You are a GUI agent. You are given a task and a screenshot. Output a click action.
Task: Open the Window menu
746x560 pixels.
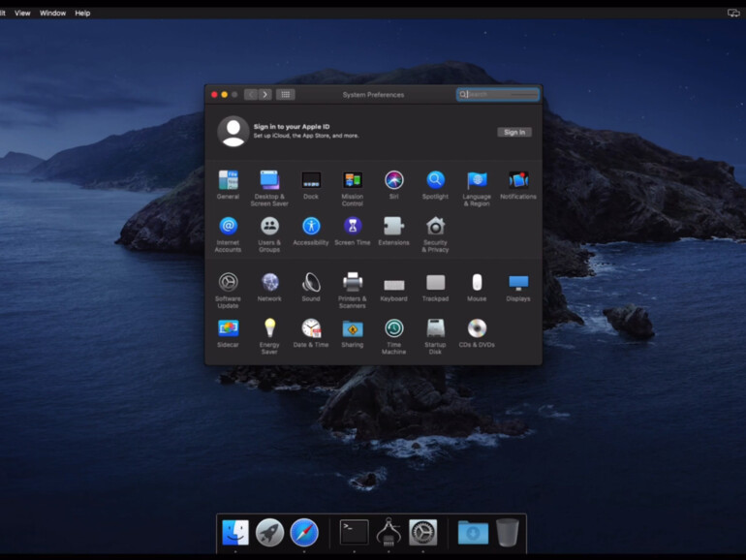point(53,14)
